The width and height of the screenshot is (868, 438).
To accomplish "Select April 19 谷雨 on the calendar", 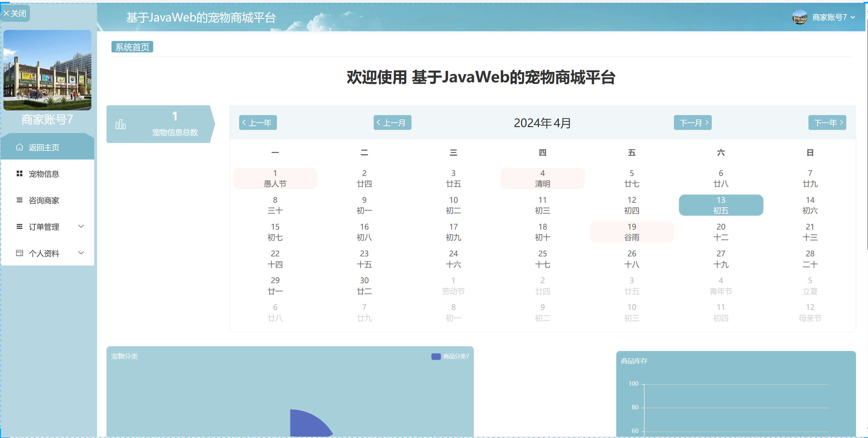I will (x=631, y=232).
